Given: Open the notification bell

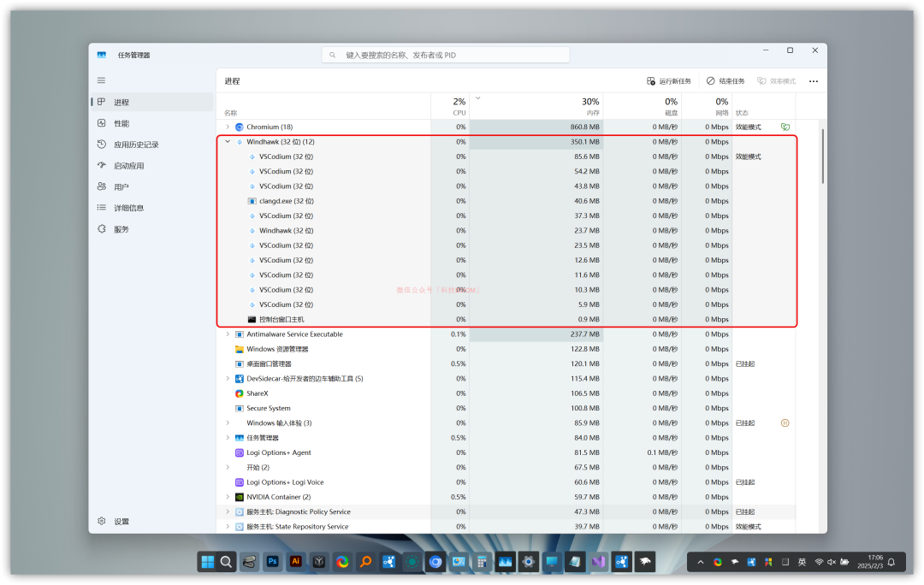Looking at the screenshot, I should [x=892, y=562].
